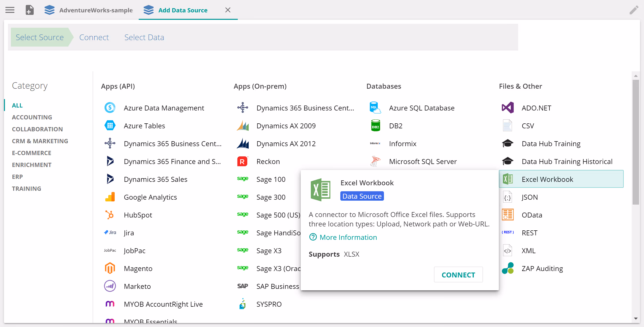Choose the ZAP Auditing connector icon
Image resolution: width=644 pixels, height=327 pixels.
pos(508,268)
